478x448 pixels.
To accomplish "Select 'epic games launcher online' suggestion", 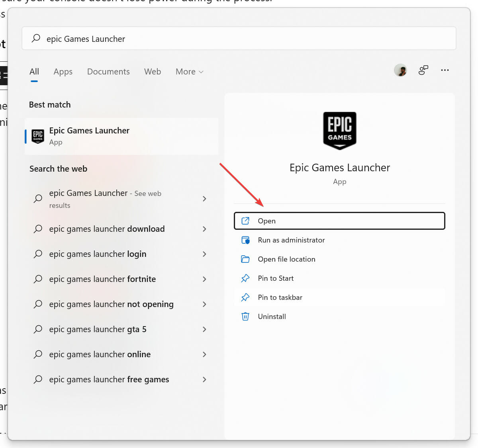I will (x=121, y=354).
